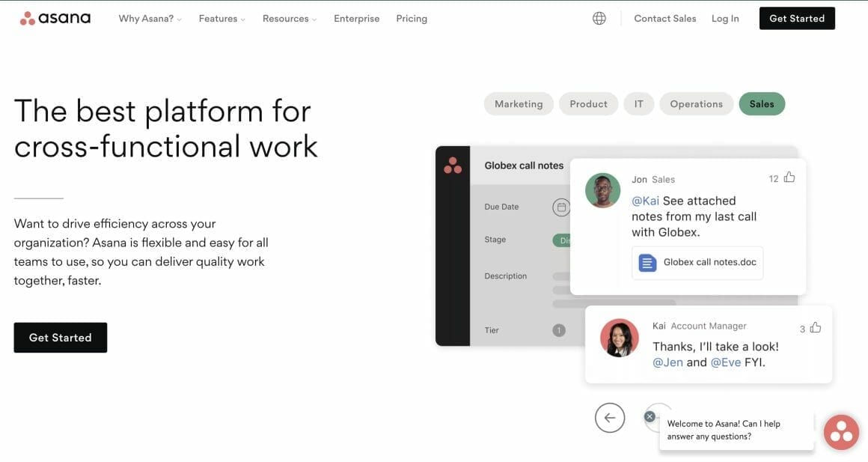Viewport: 868px width, 462px height.
Task: Click Contact Sales link
Action: click(x=664, y=19)
